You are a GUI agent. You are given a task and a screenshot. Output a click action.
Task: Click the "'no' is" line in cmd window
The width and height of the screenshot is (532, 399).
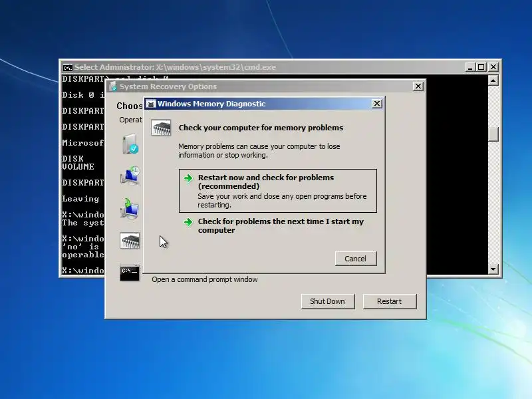(80, 247)
